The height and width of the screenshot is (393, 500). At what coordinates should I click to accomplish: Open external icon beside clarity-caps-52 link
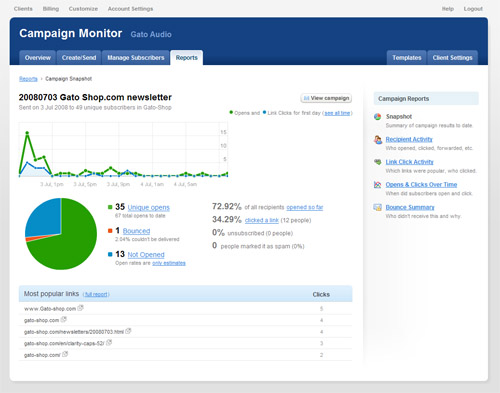[109, 342]
